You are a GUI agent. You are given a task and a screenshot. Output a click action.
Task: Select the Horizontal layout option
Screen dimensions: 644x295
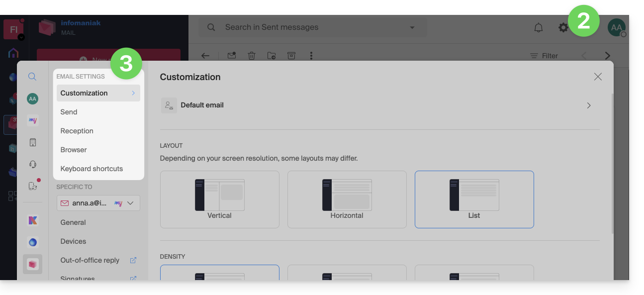click(347, 199)
